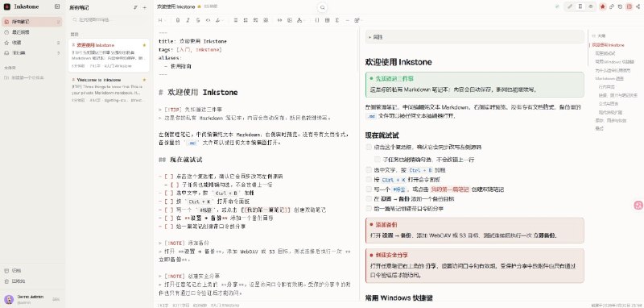The height and width of the screenshot is (308, 644).
Task: Insert link from the editor toolbar
Action: click(x=279, y=19)
